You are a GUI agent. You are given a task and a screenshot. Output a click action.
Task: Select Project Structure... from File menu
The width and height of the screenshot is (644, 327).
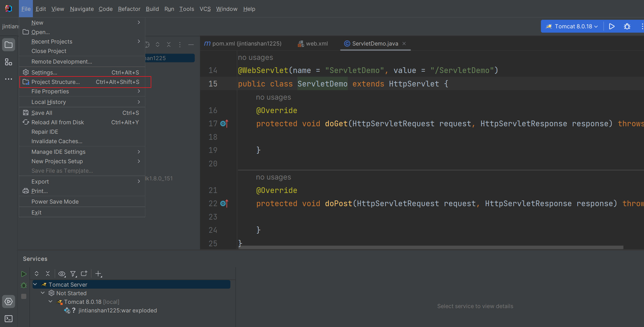[55, 82]
